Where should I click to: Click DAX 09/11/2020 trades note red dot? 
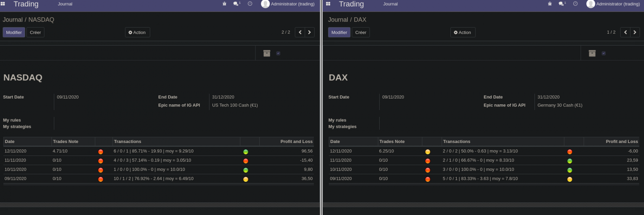tap(428, 179)
